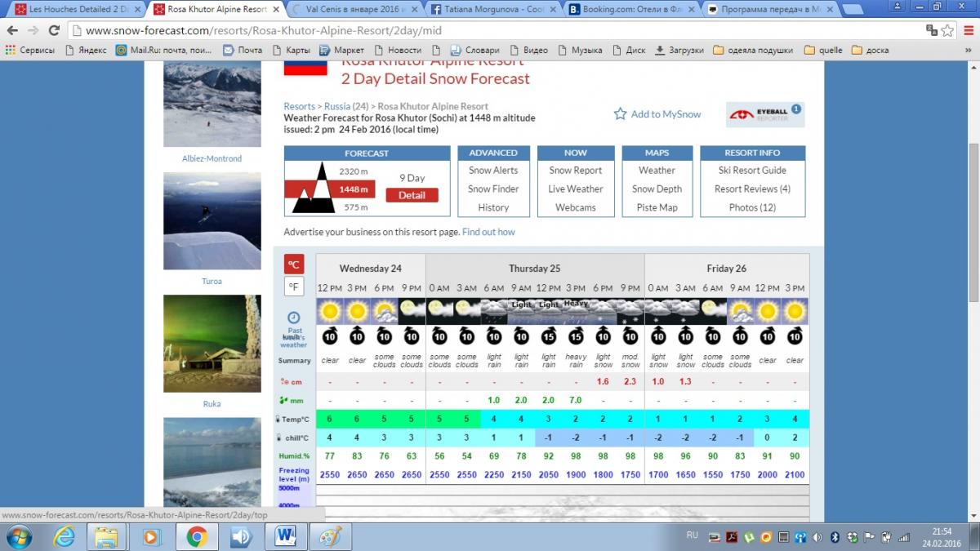Viewport: 980px width, 551px height.
Task: Click the Wednesday 12 PM sun weather icon
Action: 330,310
